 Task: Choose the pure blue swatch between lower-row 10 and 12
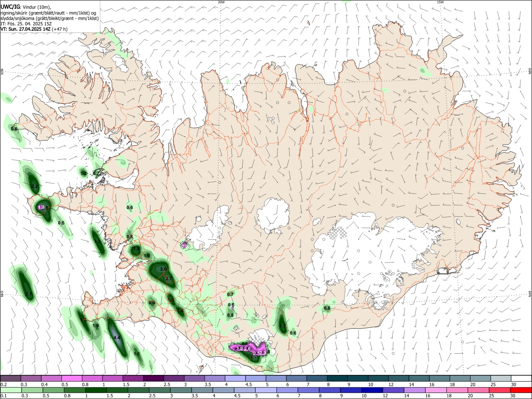[x=372, y=390]
